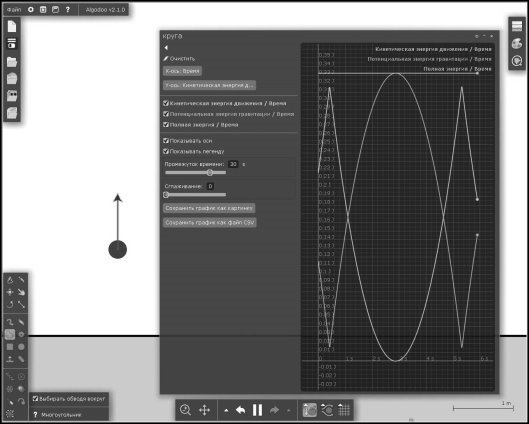The width and height of the screenshot is (529, 424).
Task: Open the scenes folder icon
Action: pos(12,62)
